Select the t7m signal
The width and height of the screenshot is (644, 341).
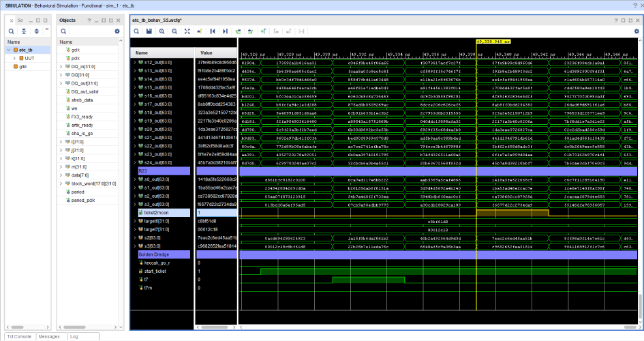(x=148, y=288)
